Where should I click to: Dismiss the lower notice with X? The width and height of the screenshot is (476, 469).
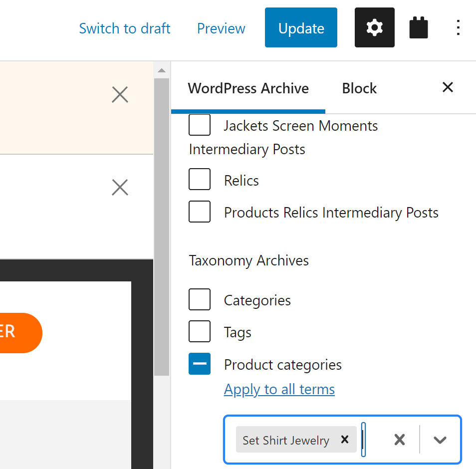point(120,187)
